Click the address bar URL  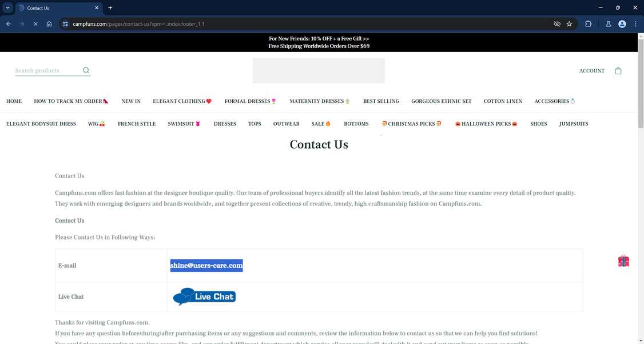[138, 24]
